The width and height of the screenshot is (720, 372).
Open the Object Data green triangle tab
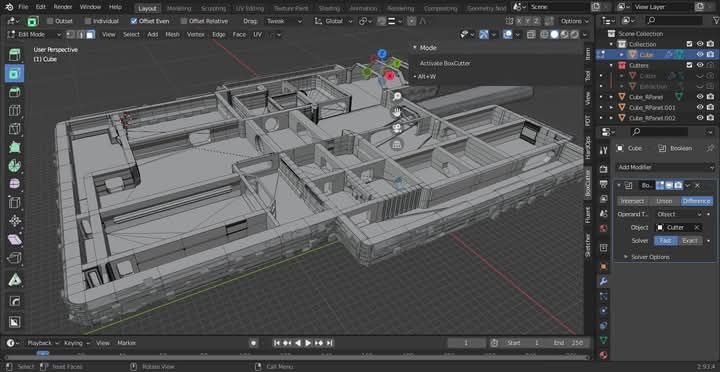point(603,340)
